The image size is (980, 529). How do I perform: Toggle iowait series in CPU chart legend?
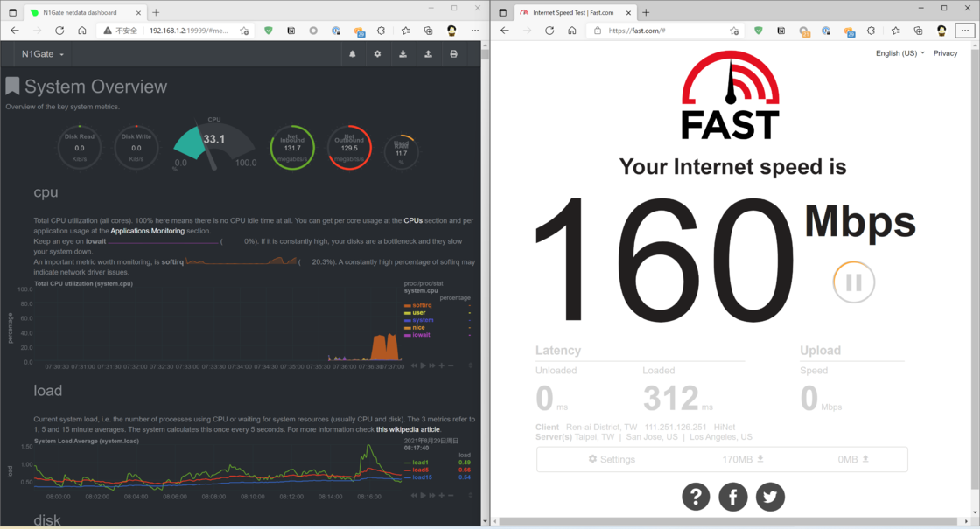(x=421, y=336)
